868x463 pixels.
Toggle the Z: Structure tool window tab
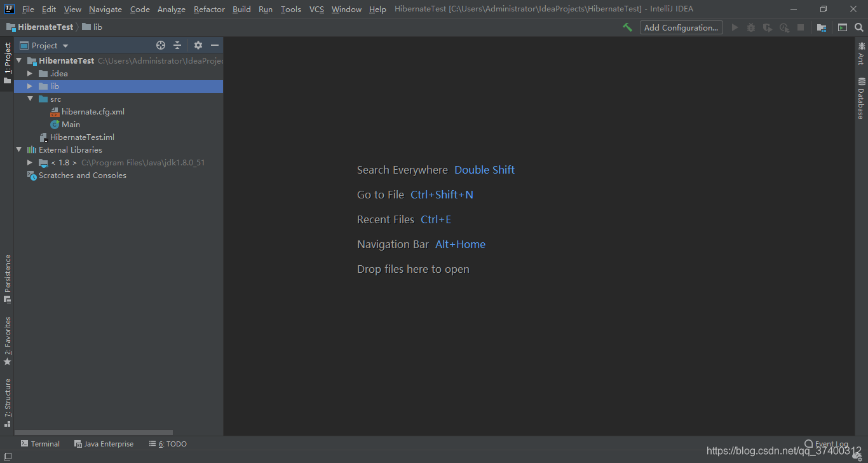7,403
